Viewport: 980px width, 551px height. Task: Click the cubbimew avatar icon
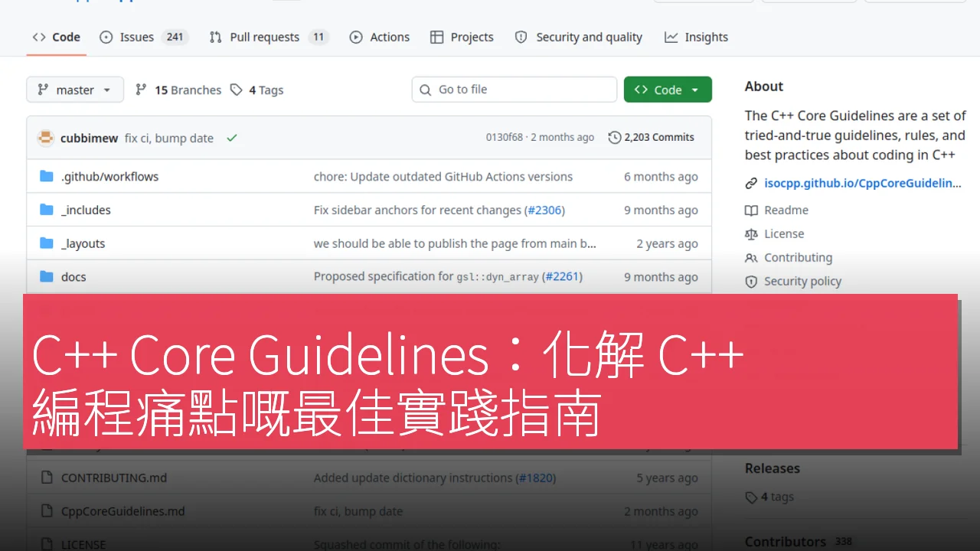coord(46,138)
